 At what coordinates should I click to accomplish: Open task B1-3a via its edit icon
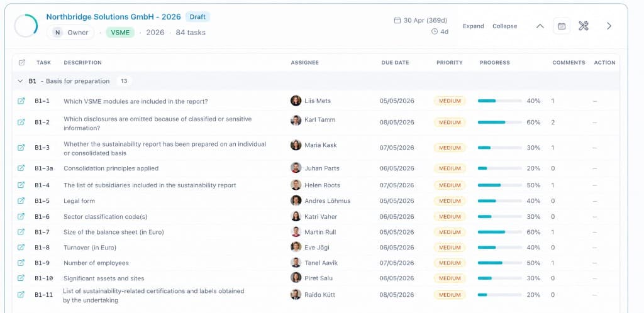[x=21, y=168]
